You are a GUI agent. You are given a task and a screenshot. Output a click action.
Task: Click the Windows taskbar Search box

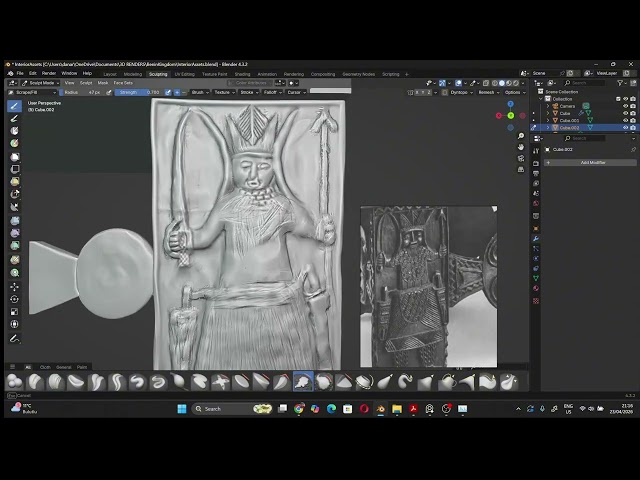(232, 409)
